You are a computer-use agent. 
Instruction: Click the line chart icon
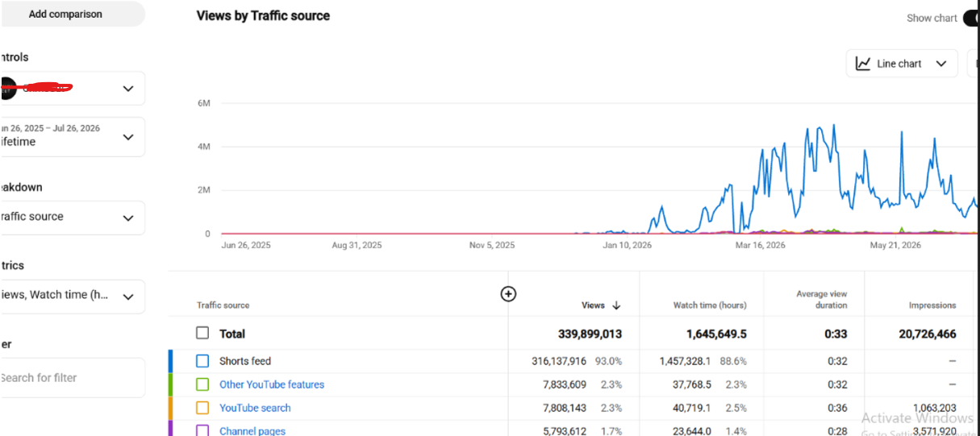863,64
